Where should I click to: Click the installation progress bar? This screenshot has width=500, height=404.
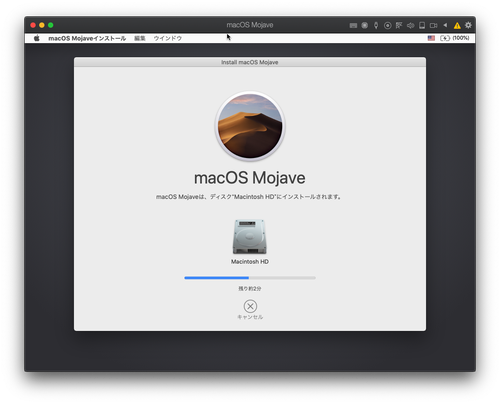click(x=250, y=278)
